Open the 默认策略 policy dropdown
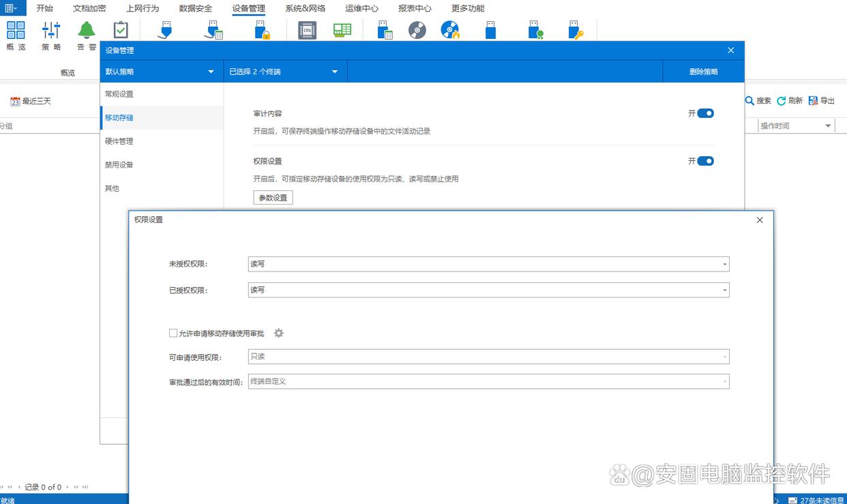 (x=161, y=72)
